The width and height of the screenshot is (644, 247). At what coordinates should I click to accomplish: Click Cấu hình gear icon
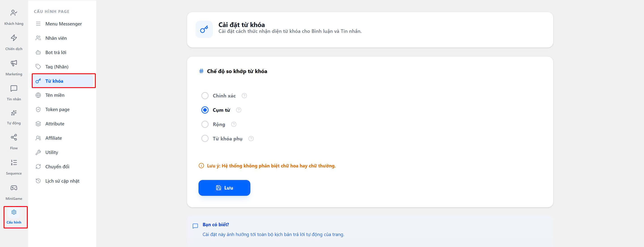tap(14, 212)
